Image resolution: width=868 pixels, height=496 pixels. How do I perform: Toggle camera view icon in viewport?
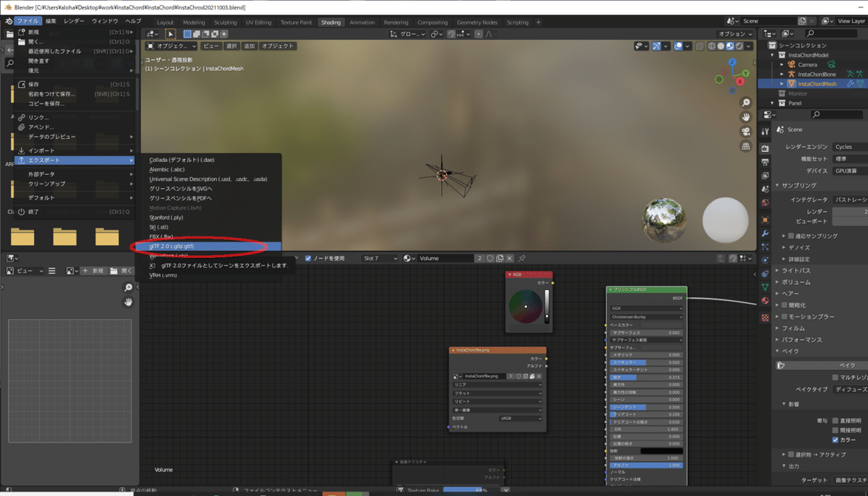click(x=745, y=132)
